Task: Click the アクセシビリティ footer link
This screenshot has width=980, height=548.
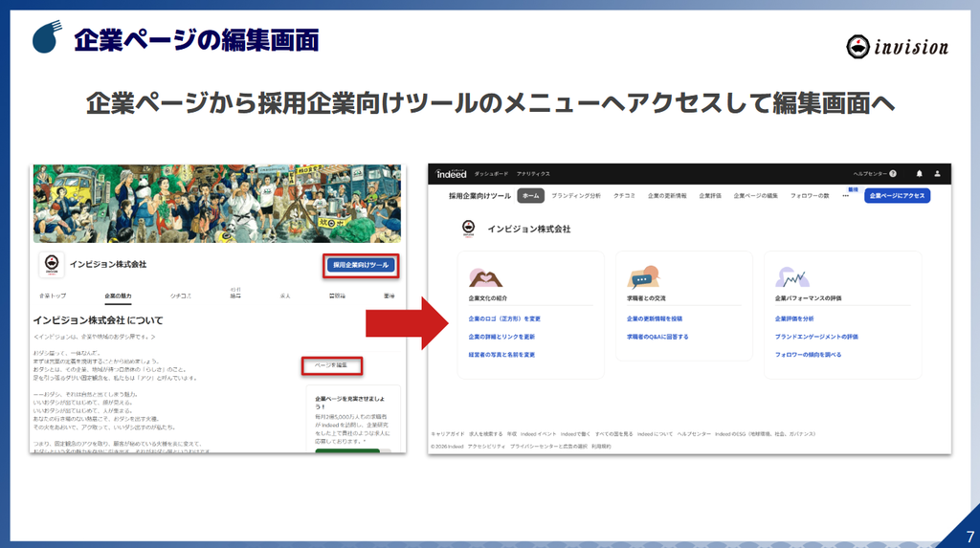Action: pos(486,447)
